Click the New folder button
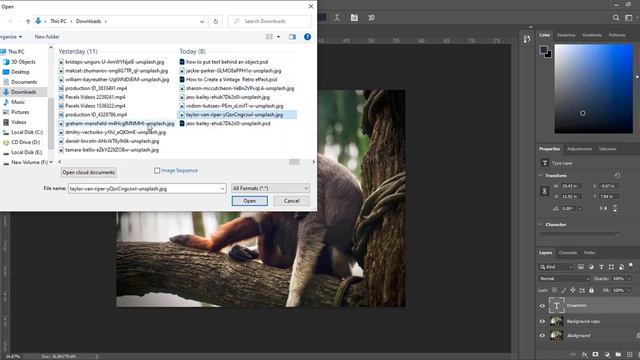The width and height of the screenshot is (640, 360). click(47, 37)
